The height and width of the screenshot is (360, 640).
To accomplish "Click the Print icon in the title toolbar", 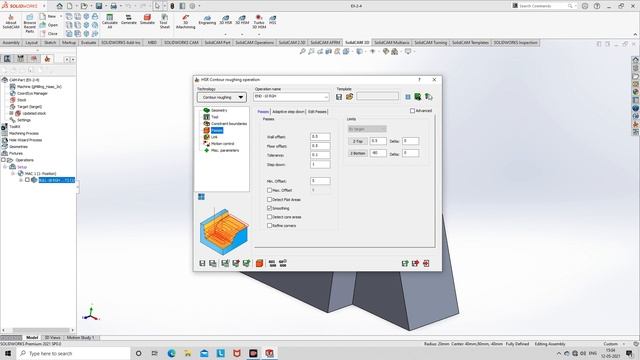I will [x=113, y=6].
